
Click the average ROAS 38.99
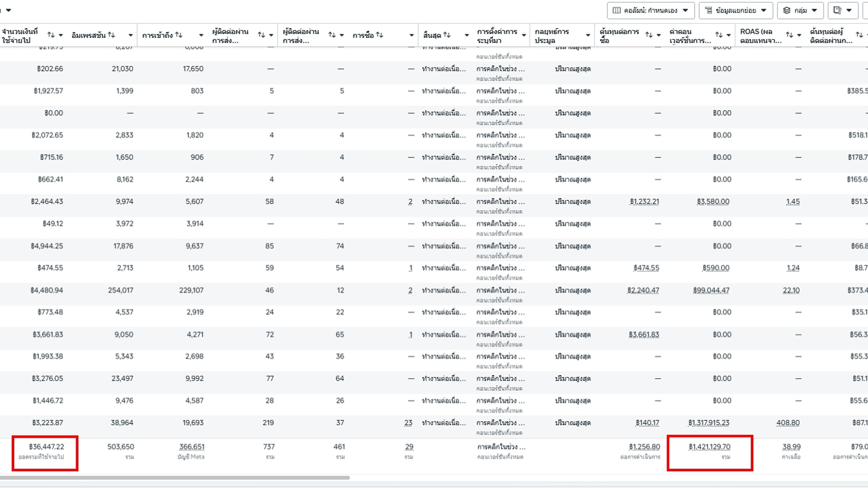(x=792, y=447)
